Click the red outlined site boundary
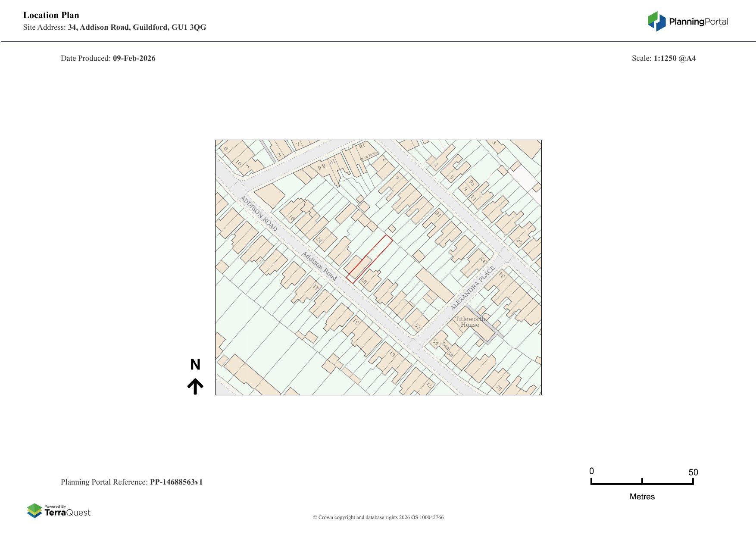Screen dimensions: 756x535 [x=370, y=259]
